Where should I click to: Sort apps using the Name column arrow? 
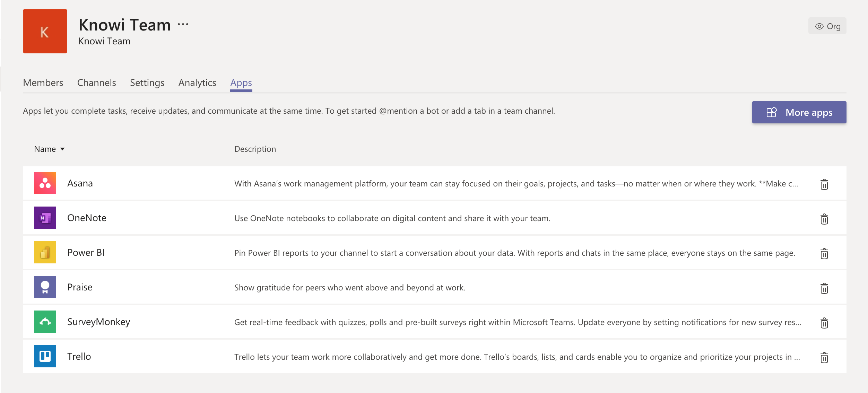point(62,149)
